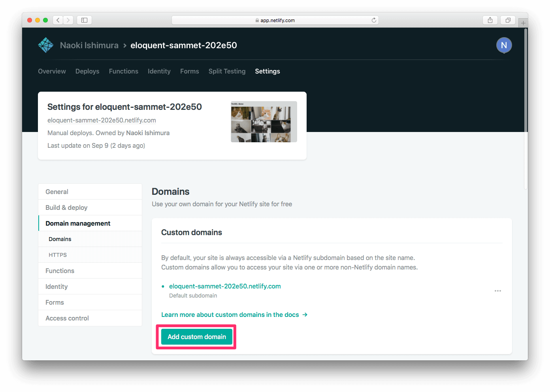The height and width of the screenshot is (392, 550).
Task: Switch to the Overview tab
Action: (52, 71)
